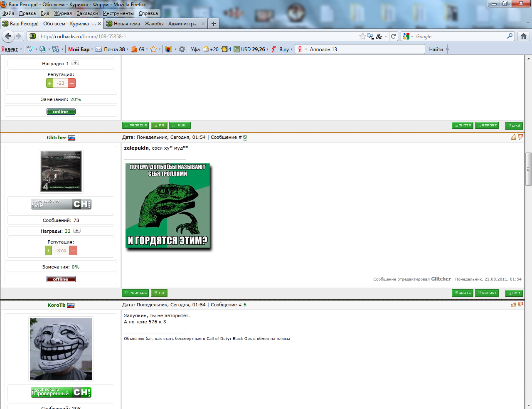Open the address bar history dropdown arrow
Image resolution: width=532 pixels, height=409 pixels.
(x=386, y=36)
